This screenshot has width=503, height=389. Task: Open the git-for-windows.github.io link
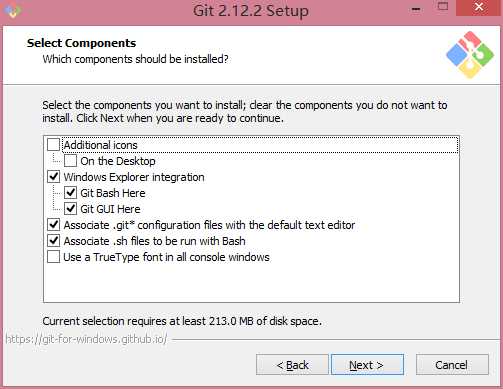(x=86, y=339)
